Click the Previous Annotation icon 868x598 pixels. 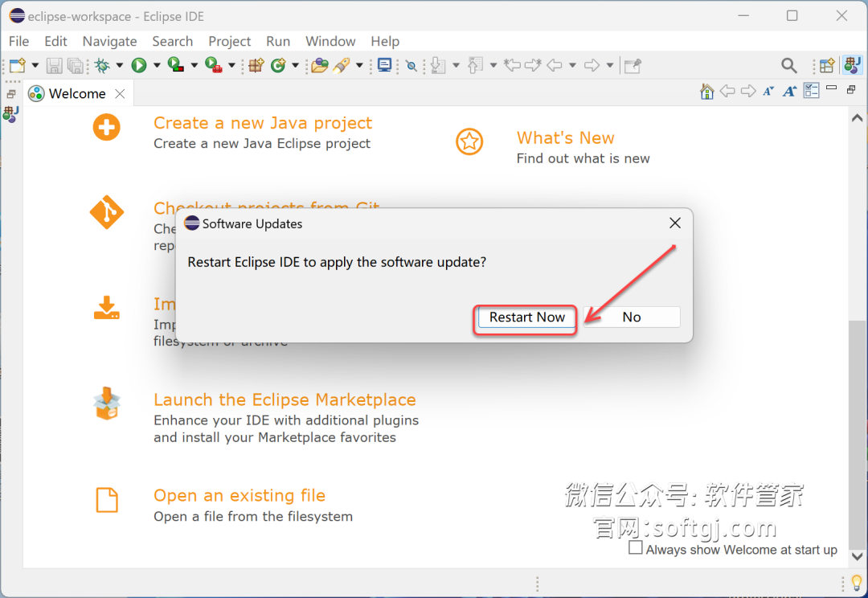coord(476,65)
